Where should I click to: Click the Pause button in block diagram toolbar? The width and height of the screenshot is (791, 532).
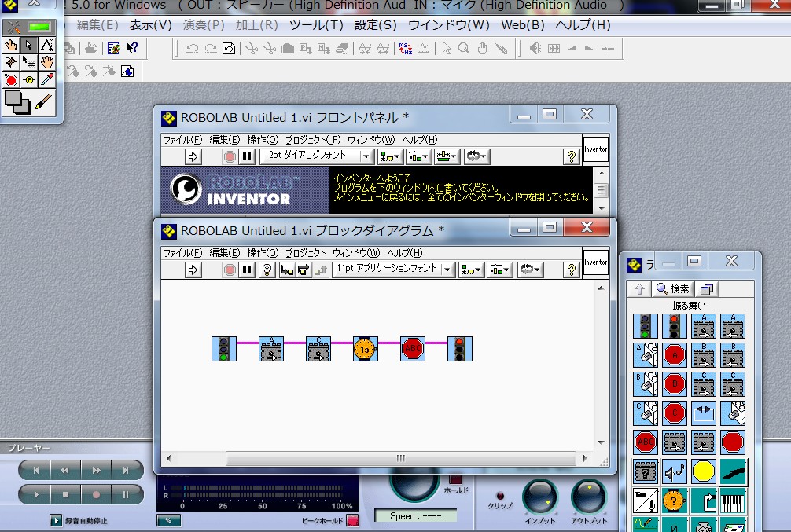click(247, 270)
